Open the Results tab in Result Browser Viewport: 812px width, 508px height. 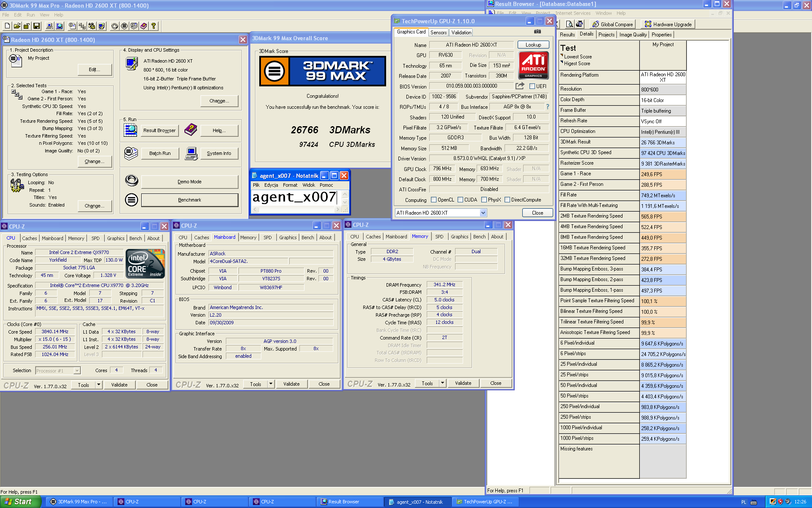click(x=567, y=35)
